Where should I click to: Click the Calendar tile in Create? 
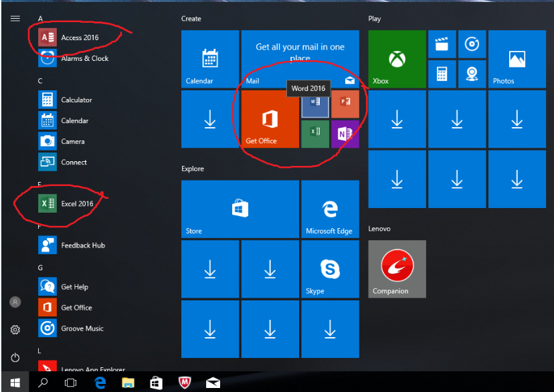(x=210, y=59)
